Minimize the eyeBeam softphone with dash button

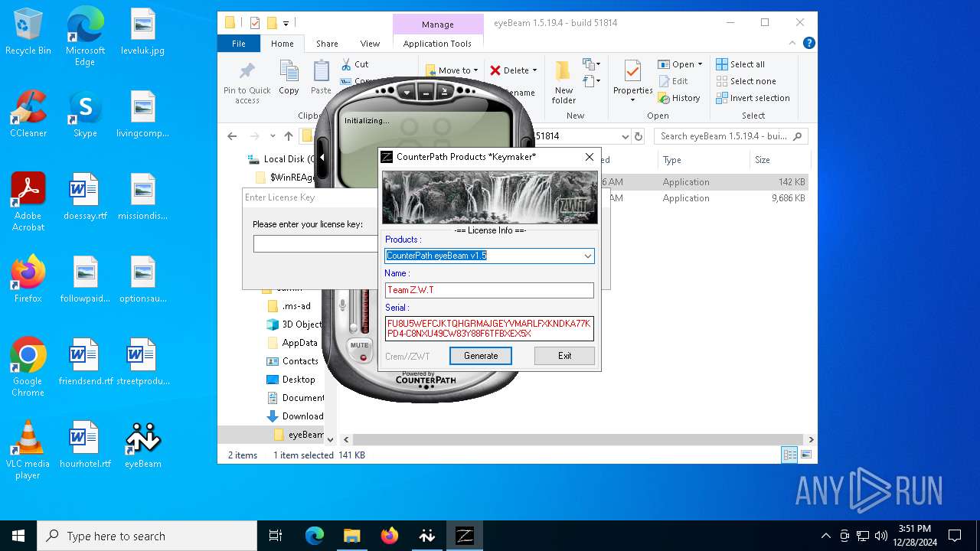pyautogui.click(x=426, y=93)
